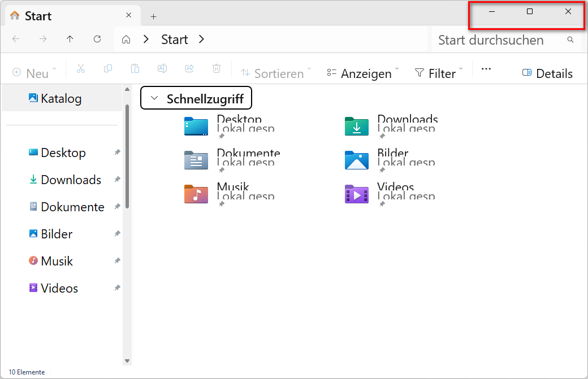
Task: Open the Anzeigen view dropdown
Action: coord(362,73)
